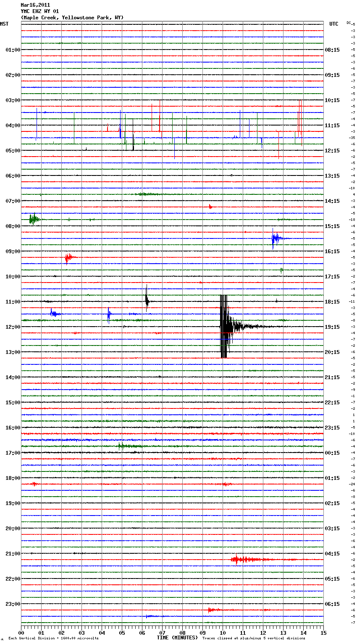Screen dimensions: 357x644
Task: Click the UTC column header
Action: (333, 24)
